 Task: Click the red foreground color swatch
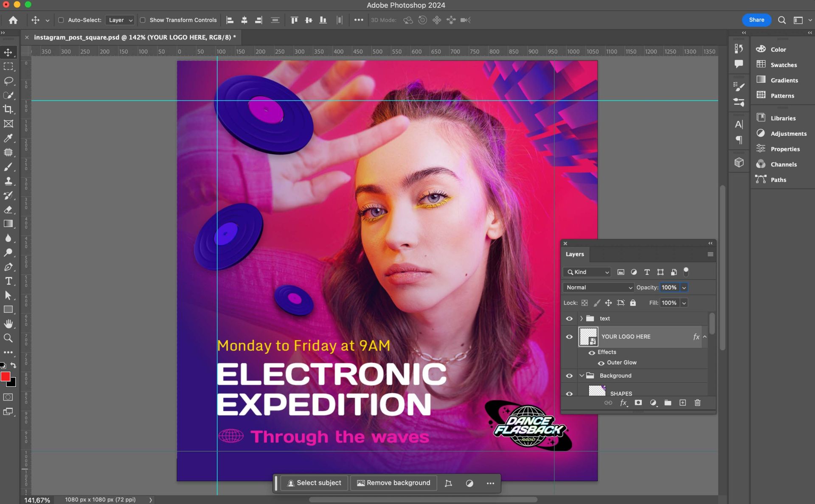5,376
